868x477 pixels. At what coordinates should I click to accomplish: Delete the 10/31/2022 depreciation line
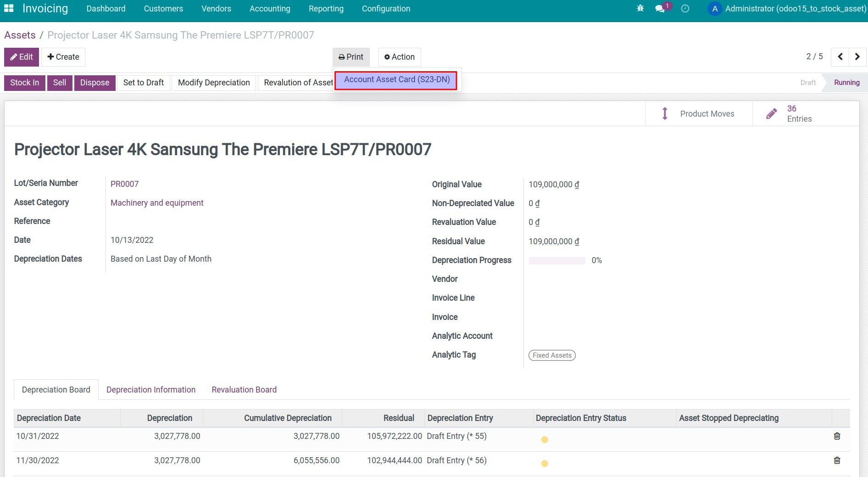pyautogui.click(x=837, y=436)
